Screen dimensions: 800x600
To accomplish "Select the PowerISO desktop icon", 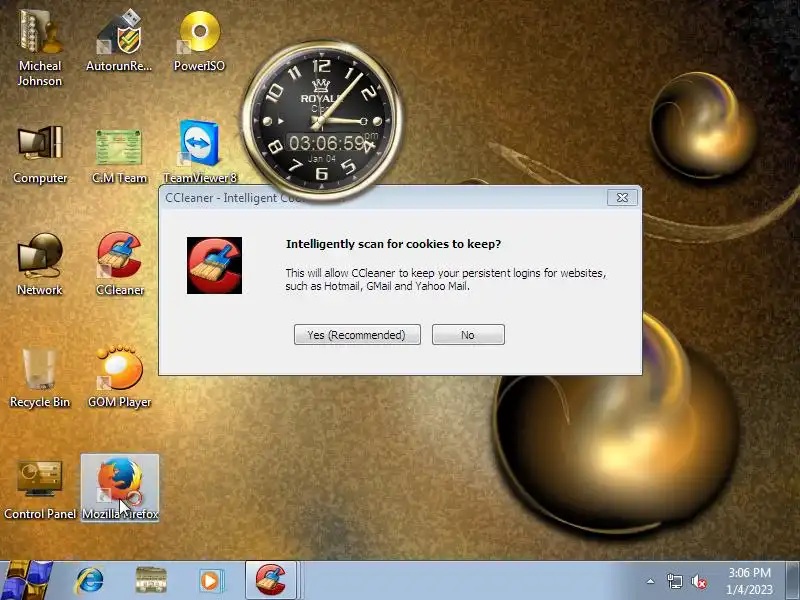I will tap(199, 41).
